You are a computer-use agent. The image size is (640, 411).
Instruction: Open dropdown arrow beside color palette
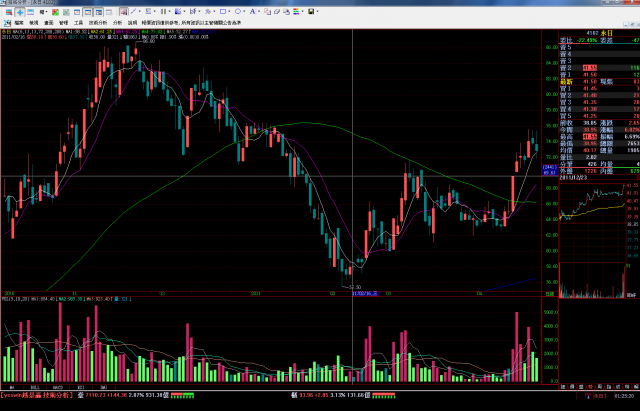coord(302,11)
